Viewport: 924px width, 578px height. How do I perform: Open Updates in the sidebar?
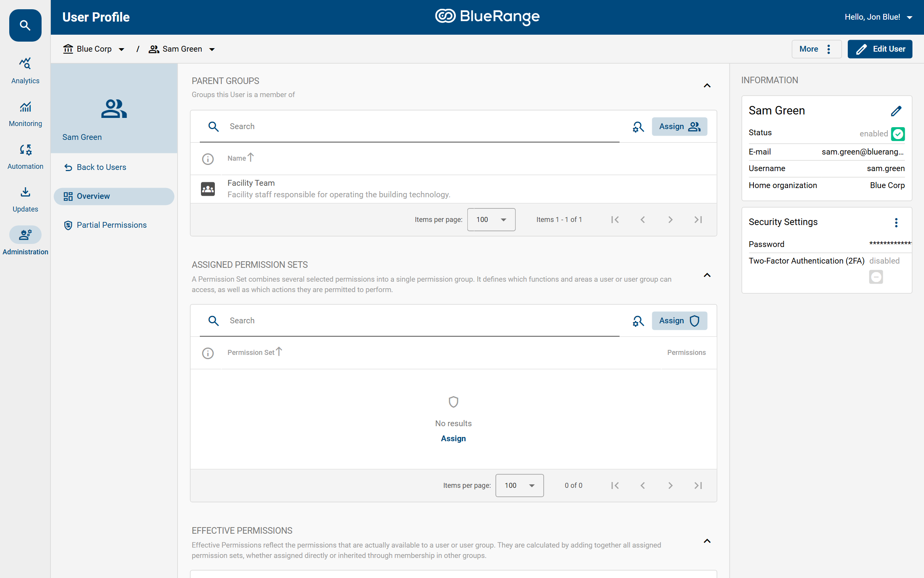tap(25, 199)
